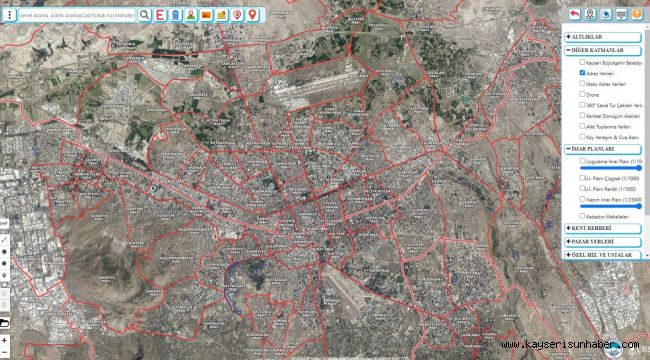The width and height of the screenshot is (650, 360).
Task: Check the Afet Toplanma Yerleri layer
Action: coord(582,126)
